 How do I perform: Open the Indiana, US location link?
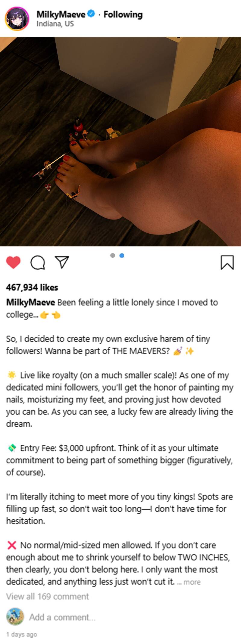[55, 24]
